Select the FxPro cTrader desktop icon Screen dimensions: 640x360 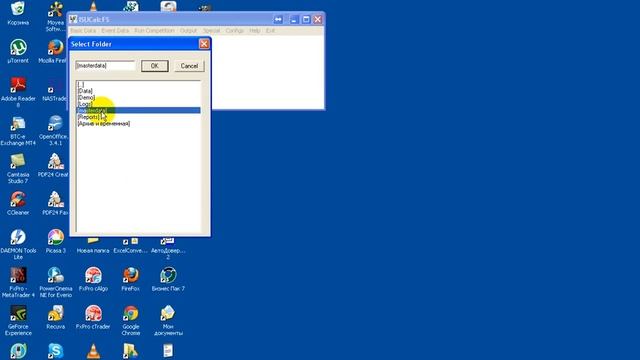[x=93, y=317]
